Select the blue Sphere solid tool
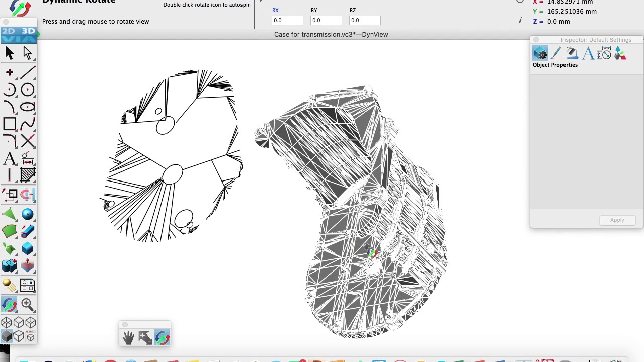The width and height of the screenshot is (644, 362). [x=28, y=215]
